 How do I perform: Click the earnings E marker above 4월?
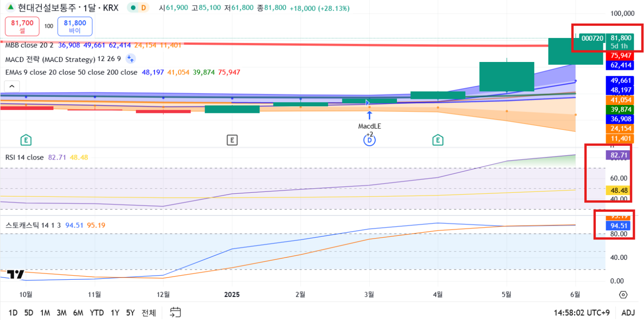pyautogui.click(x=438, y=140)
